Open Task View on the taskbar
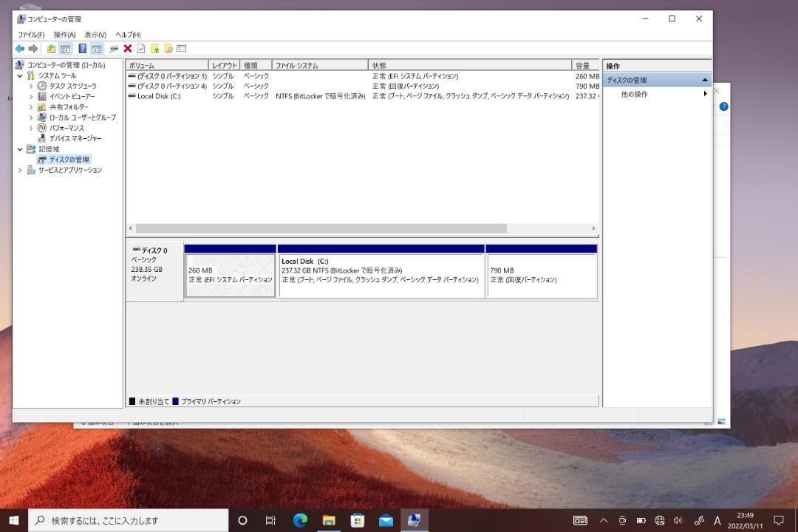This screenshot has width=798, height=532. click(x=270, y=520)
